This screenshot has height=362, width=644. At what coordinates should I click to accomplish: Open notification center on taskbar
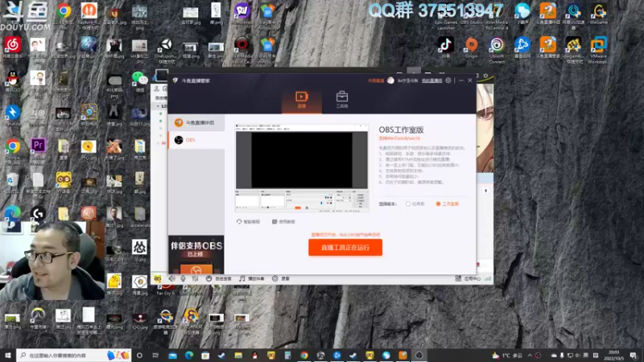634,356
